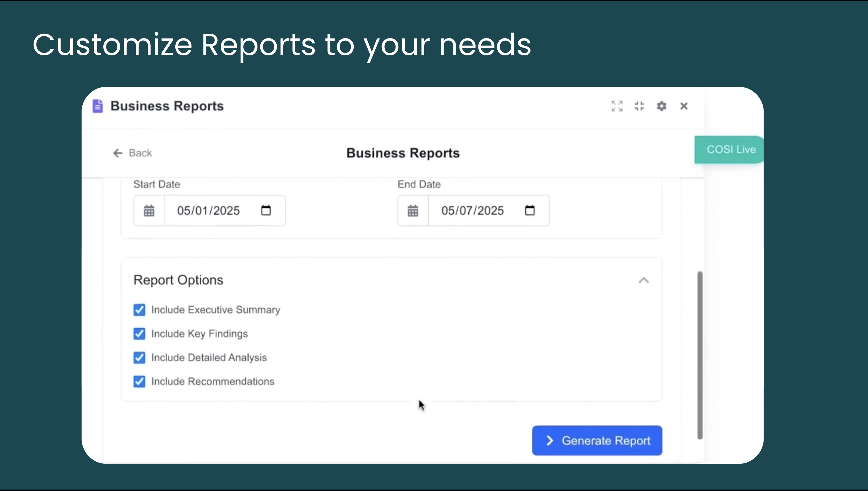Click the grid calendar icon beside End Date
The image size is (868, 491).
(x=413, y=211)
